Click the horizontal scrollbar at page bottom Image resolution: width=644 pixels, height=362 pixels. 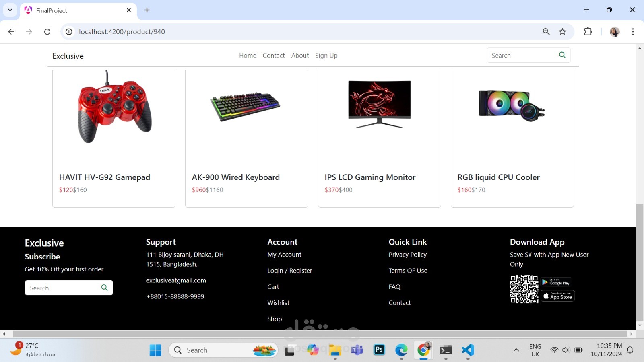[320, 334]
